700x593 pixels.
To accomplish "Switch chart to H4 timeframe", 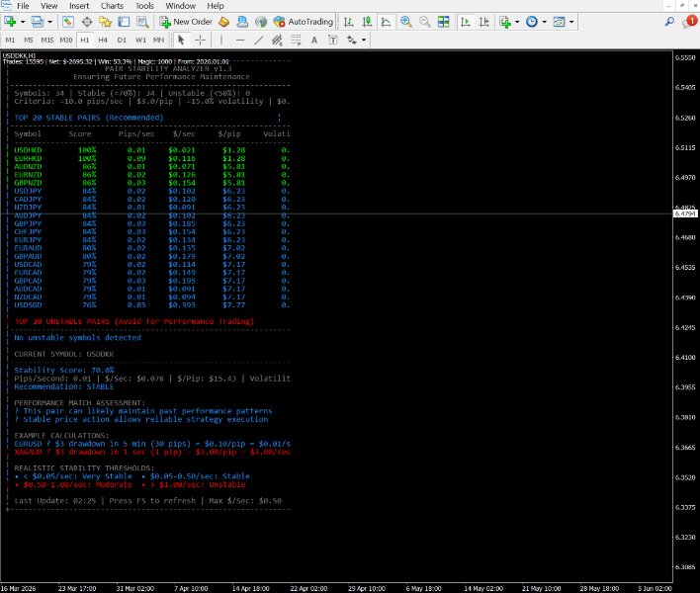I will click(103, 41).
